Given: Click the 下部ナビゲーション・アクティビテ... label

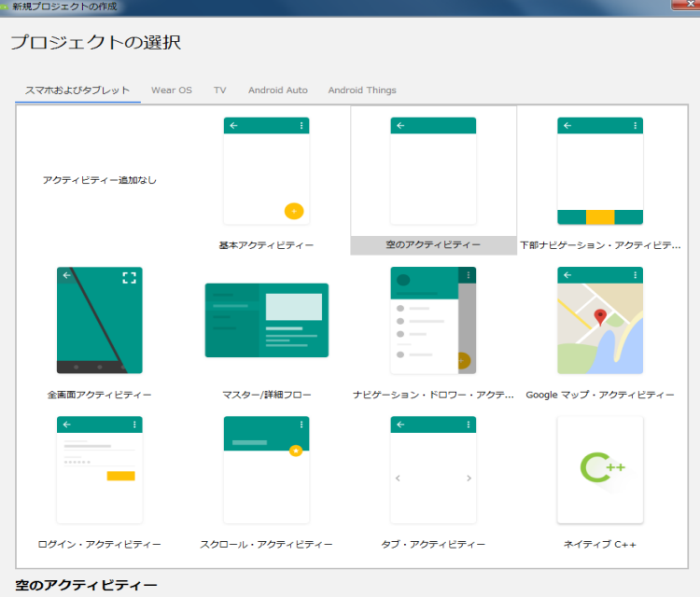Looking at the screenshot, I should click(x=600, y=245).
